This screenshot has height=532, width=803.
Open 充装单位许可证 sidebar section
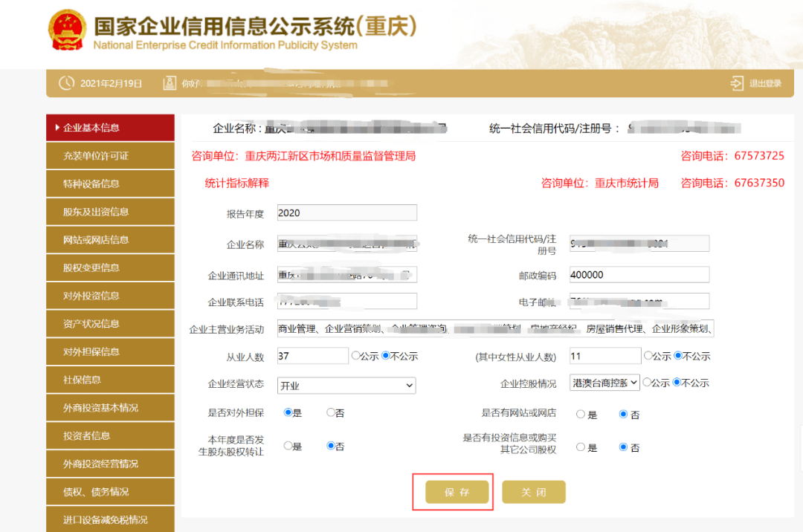110,155
